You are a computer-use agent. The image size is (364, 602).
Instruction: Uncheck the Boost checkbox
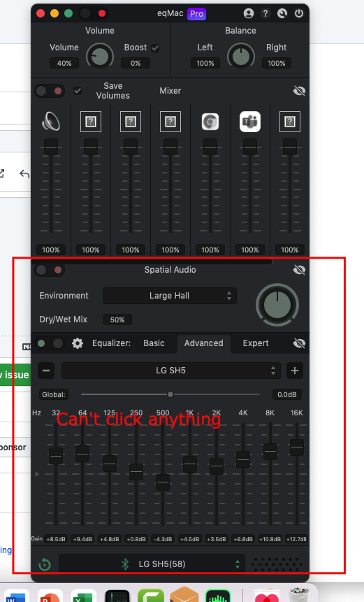[x=155, y=48]
